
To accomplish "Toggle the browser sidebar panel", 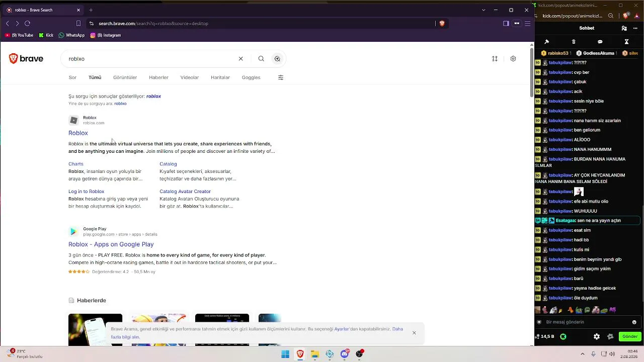I will [506, 24].
